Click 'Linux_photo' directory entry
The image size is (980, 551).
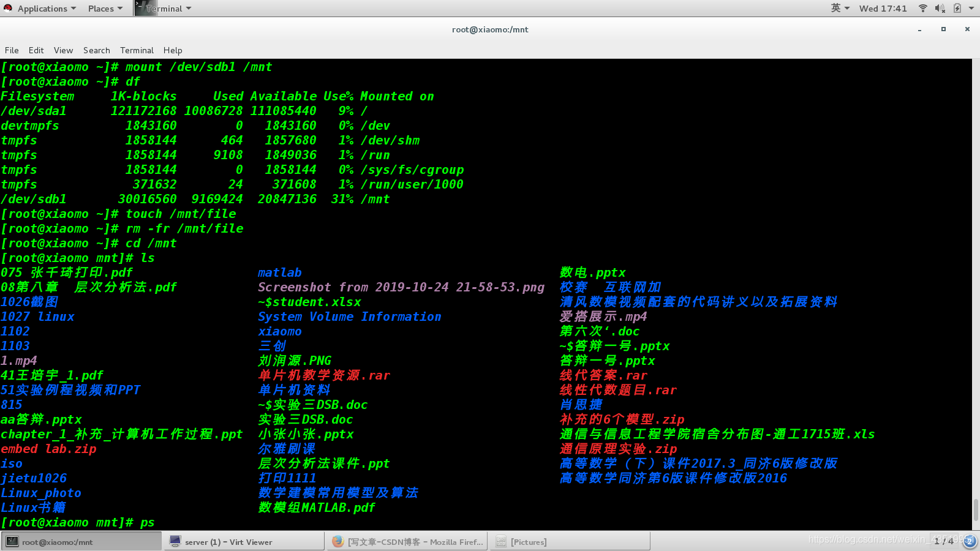click(40, 493)
